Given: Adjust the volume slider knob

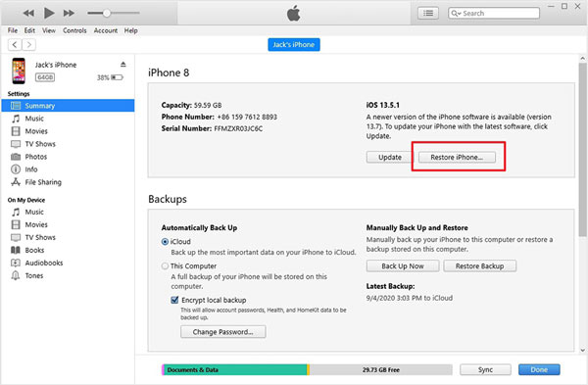Looking at the screenshot, I should point(107,13).
